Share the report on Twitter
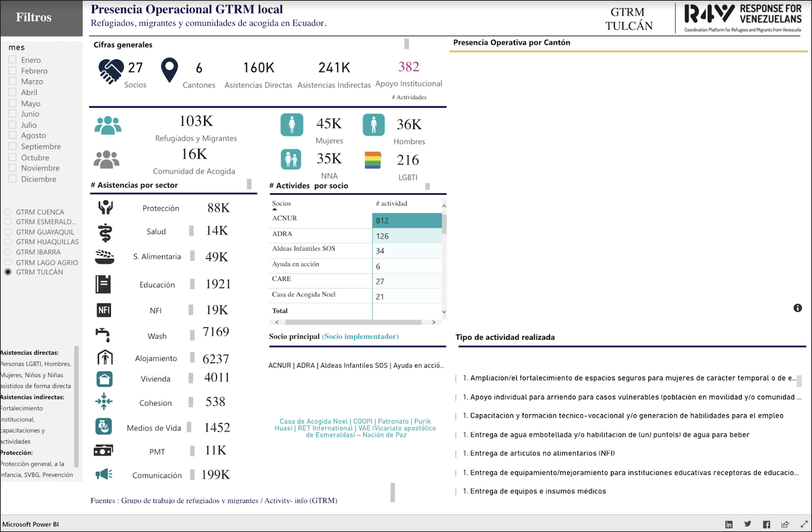This screenshot has height=532, width=812. [x=748, y=524]
